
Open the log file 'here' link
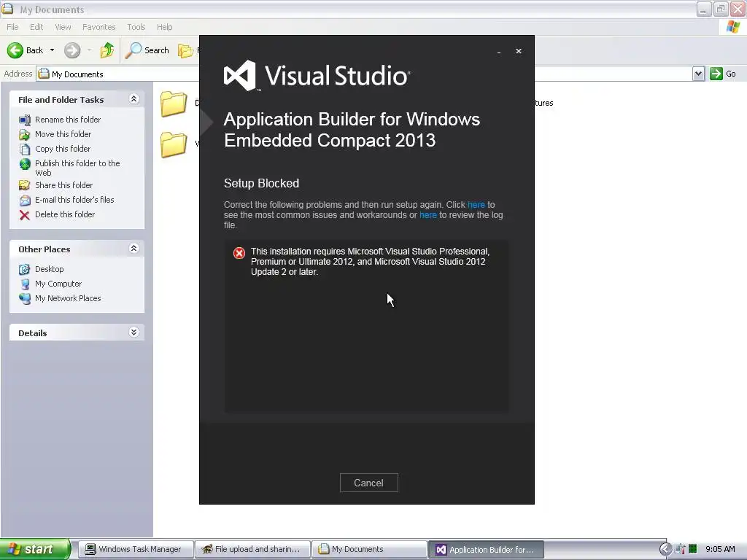(427, 215)
